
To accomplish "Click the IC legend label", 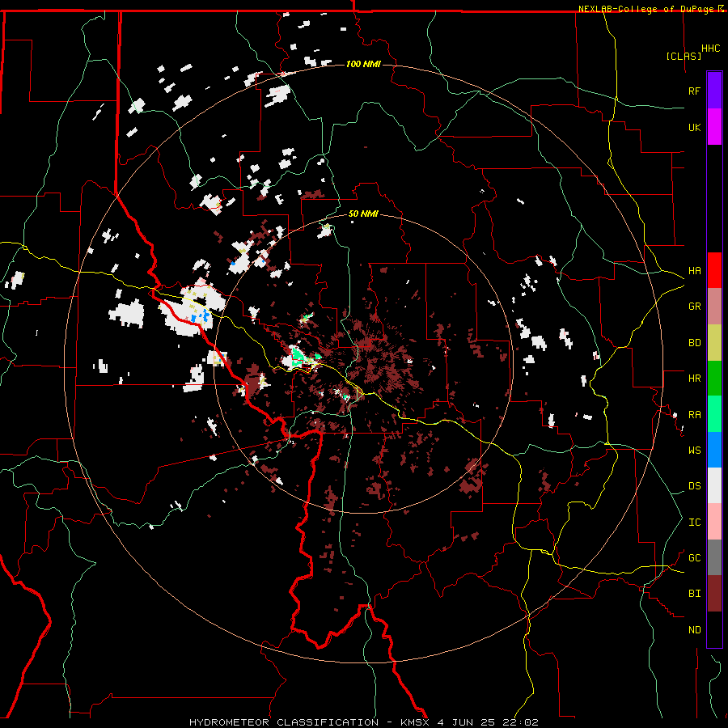I will pos(694,523).
